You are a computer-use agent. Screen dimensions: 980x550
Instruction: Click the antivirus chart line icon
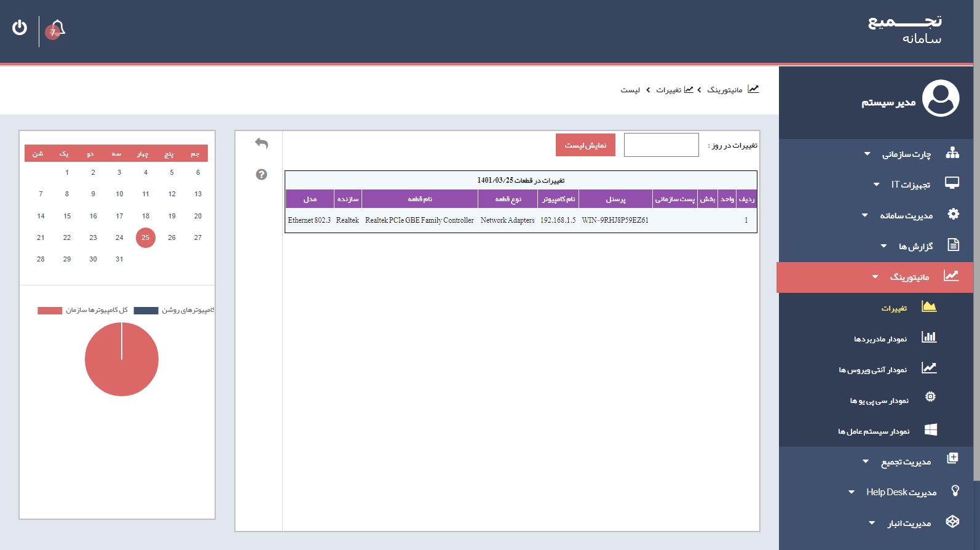click(x=928, y=368)
